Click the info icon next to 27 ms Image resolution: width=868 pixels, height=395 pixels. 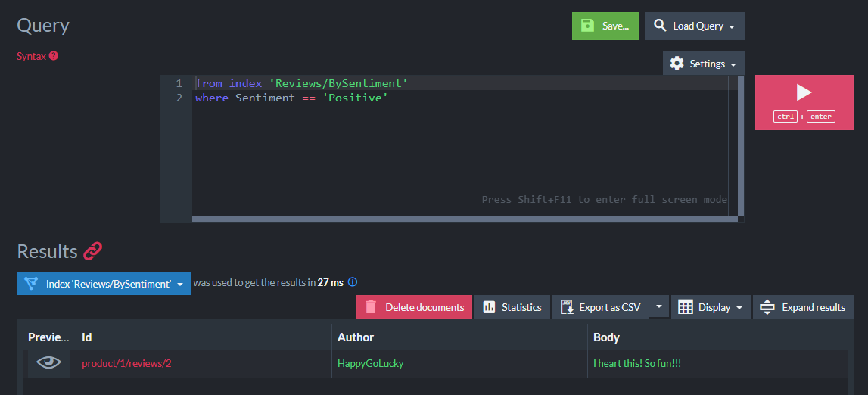pos(353,282)
